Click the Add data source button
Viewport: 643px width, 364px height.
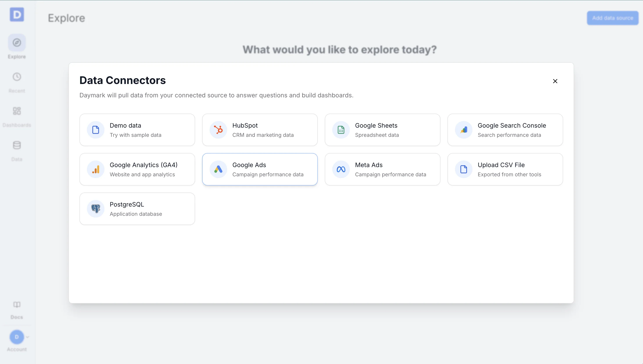click(612, 18)
